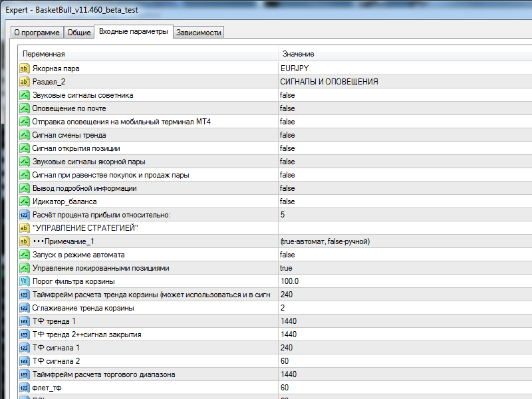Click the double-type icon for Порог фильтра корзины

[x=25, y=281]
